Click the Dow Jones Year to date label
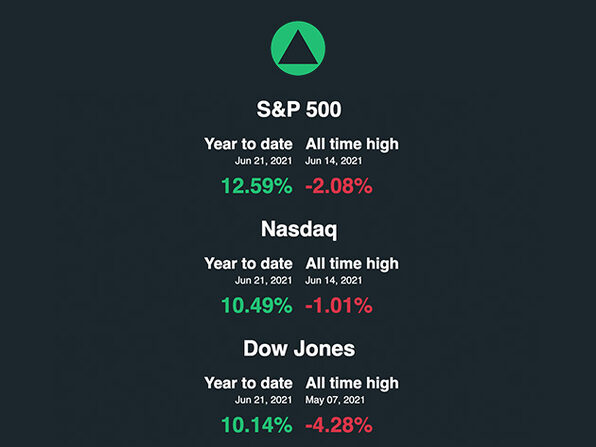This screenshot has width=596, height=447. tap(248, 383)
